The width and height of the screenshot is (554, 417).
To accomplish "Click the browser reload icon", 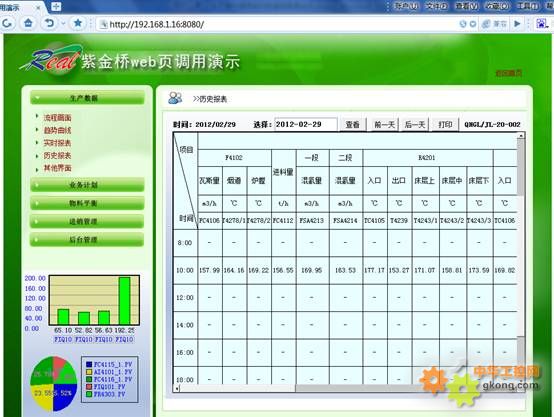I will click(7, 24).
